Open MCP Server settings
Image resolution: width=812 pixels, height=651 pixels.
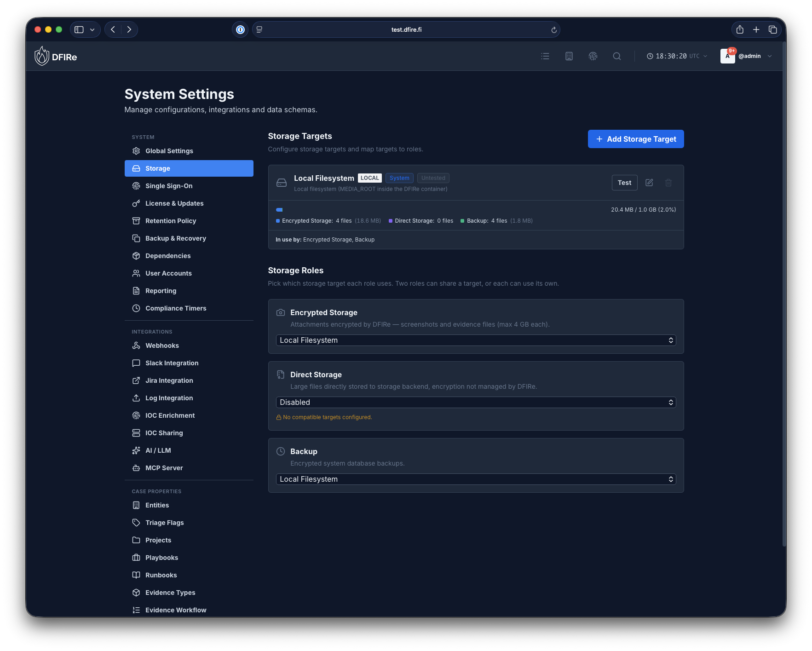click(x=189, y=468)
